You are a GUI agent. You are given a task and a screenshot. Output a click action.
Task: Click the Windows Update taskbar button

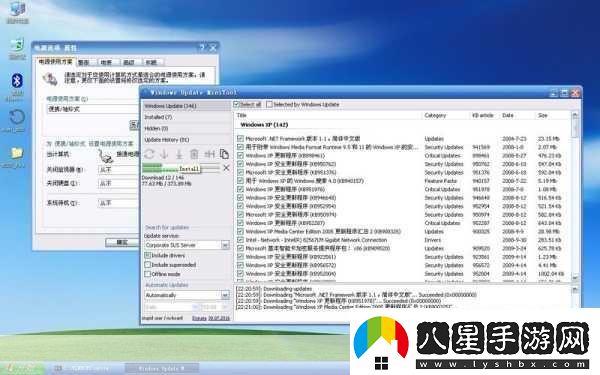point(162,368)
